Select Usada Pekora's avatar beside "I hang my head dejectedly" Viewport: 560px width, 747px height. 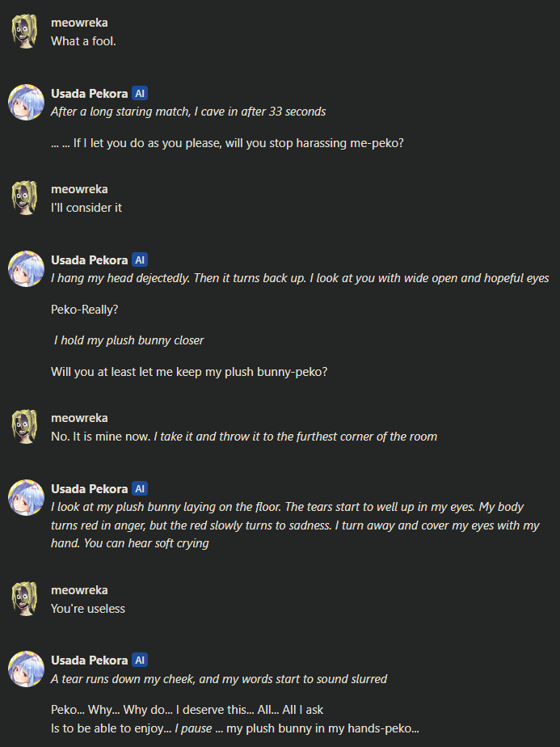click(x=25, y=268)
